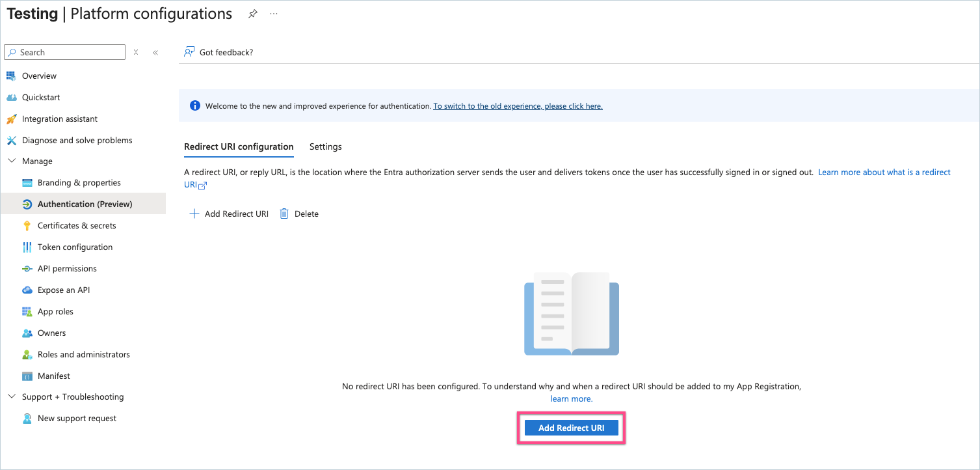Image resolution: width=980 pixels, height=470 pixels.
Task: Click the Manifest braces icon
Action: point(27,376)
